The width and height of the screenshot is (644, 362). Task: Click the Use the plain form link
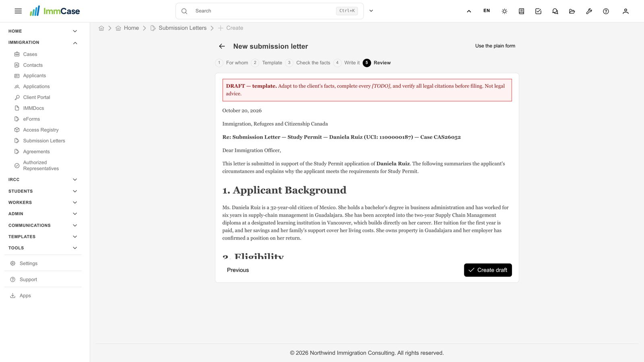point(495,46)
